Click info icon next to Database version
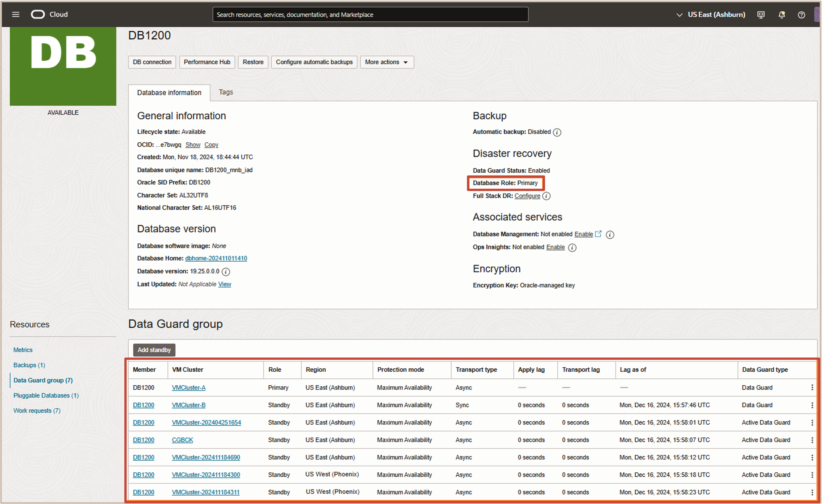The height and width of the screenshot is (504, 822). (x=226, y=272)
